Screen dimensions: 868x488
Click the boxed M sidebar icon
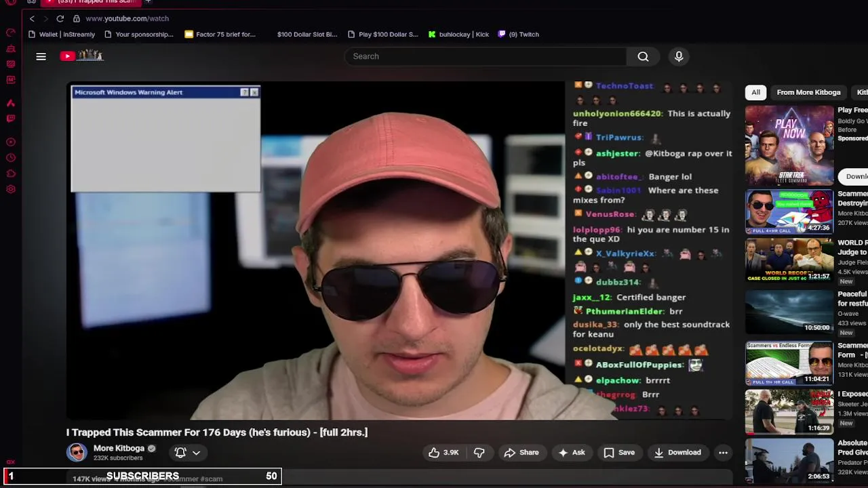pyautogui.click(x=11, y=80)
